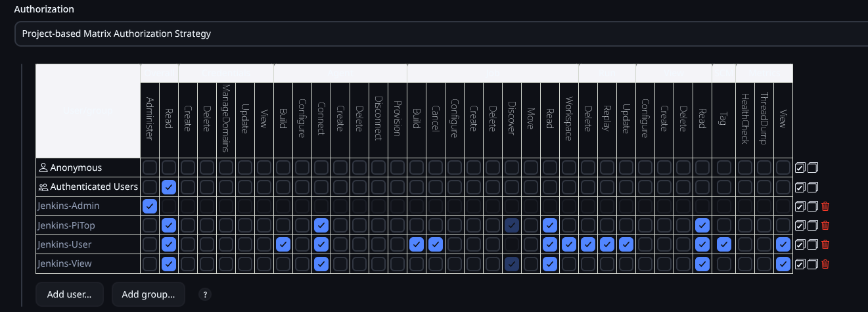Select all permissions for Anonymous row
This screenshot has height=312, width=868.
pyautogui.click(x=800, y=168)
